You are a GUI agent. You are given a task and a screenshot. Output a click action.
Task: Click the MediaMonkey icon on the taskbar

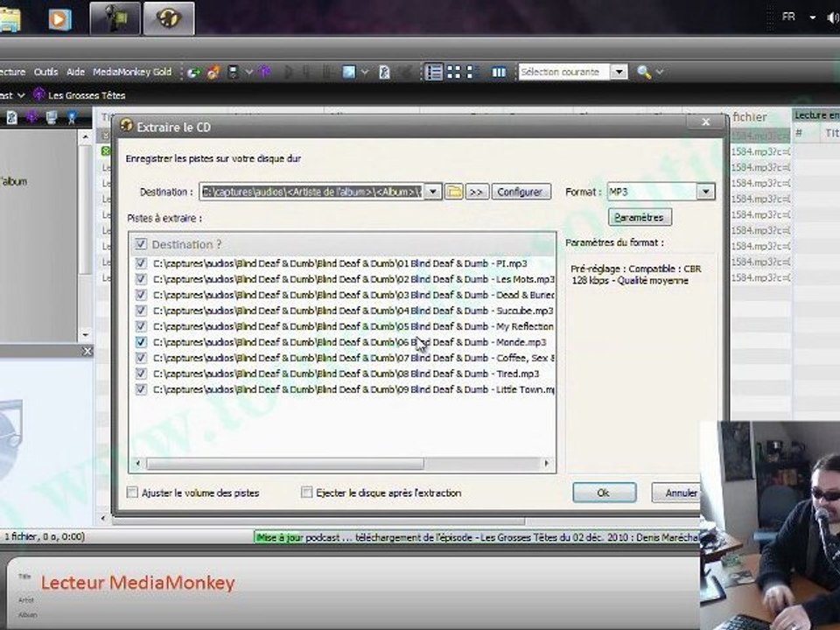coord(169,18)
